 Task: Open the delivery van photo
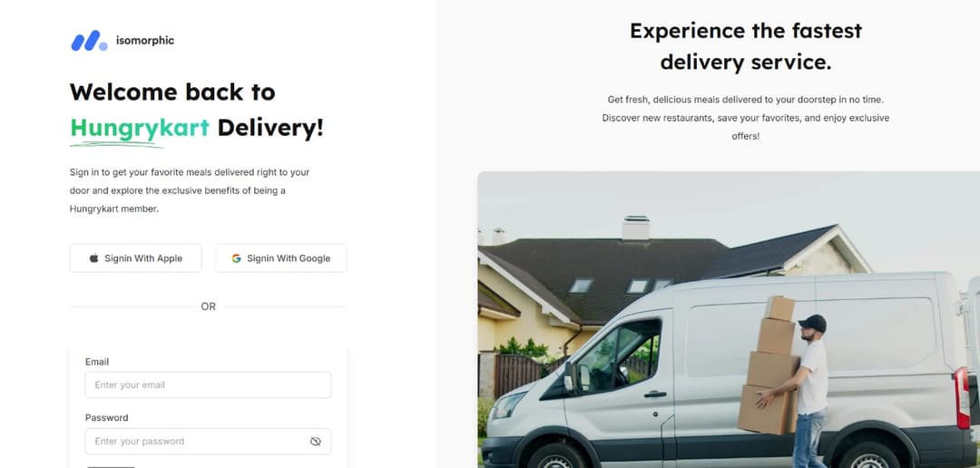click(x=729, y=320)
